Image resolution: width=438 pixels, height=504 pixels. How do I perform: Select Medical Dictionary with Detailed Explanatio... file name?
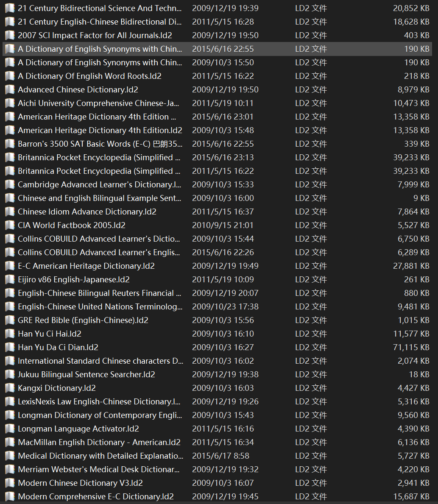100,456
